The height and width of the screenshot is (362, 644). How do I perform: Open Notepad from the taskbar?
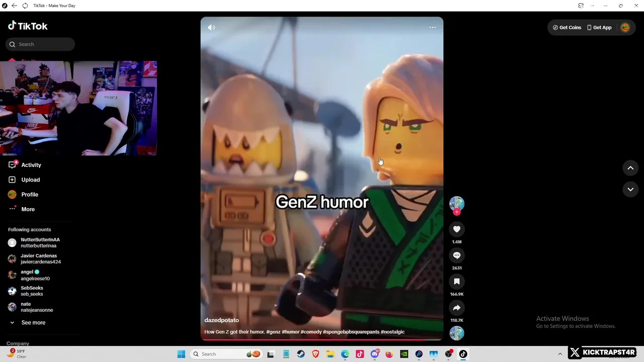point(286,354)
